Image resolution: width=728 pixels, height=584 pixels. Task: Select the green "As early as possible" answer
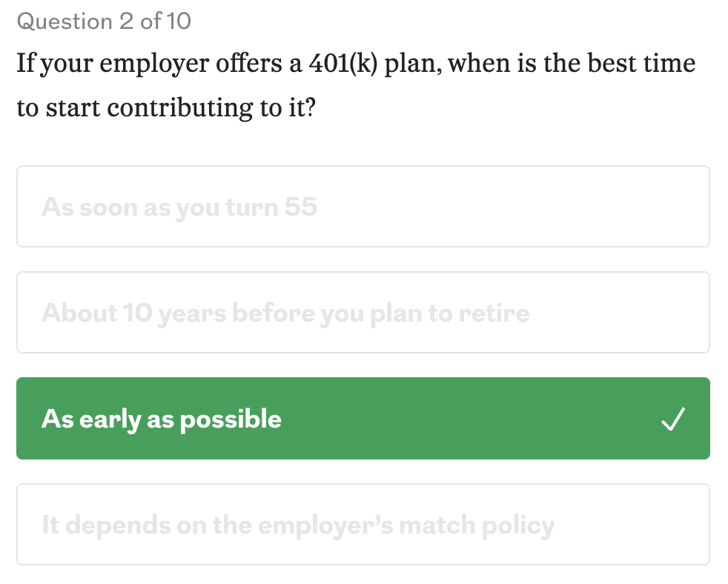363,419
